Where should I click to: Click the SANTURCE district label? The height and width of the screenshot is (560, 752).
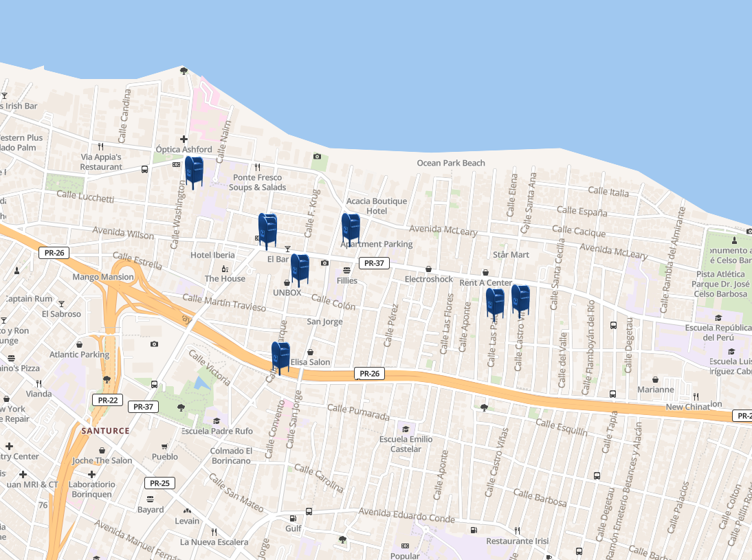[x=105, y=431]
